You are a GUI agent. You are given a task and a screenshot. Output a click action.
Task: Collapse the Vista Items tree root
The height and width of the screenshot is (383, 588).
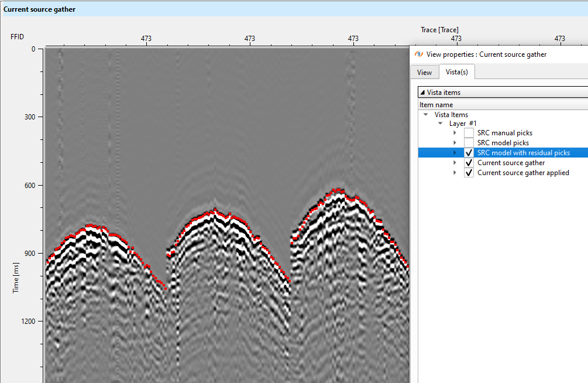tap(426, 115)
